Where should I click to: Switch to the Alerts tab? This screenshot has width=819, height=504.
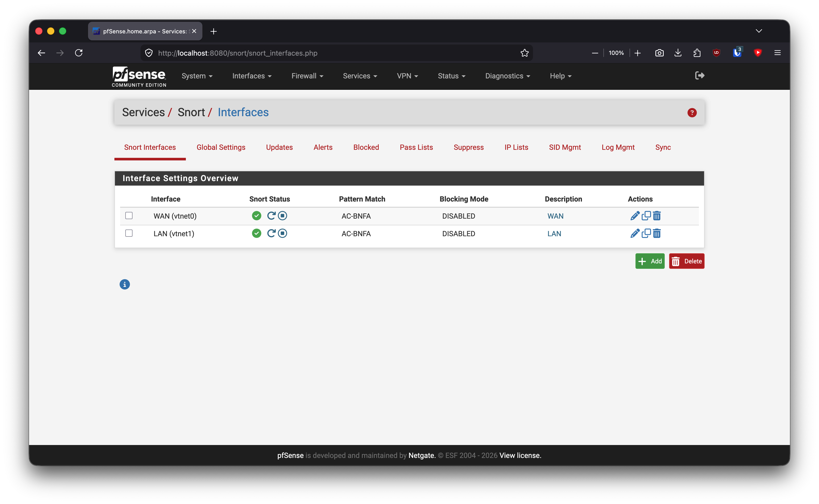(323, 147)
